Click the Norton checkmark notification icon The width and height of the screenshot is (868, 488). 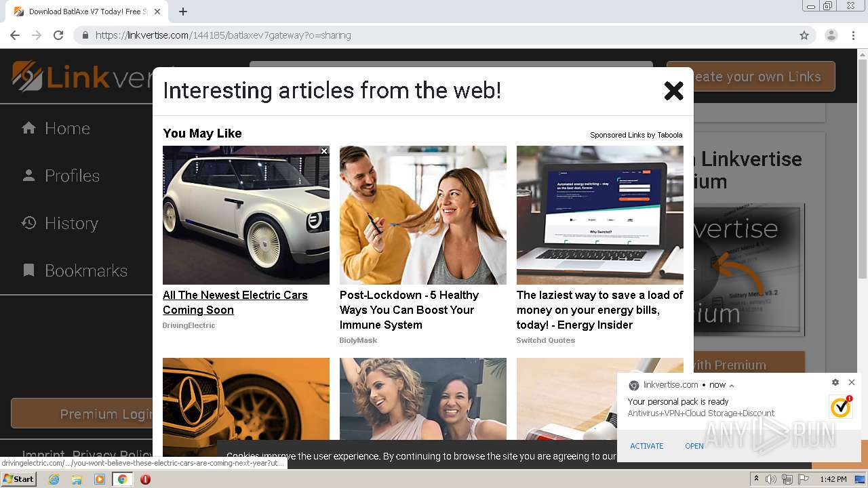tap(841, 407)
